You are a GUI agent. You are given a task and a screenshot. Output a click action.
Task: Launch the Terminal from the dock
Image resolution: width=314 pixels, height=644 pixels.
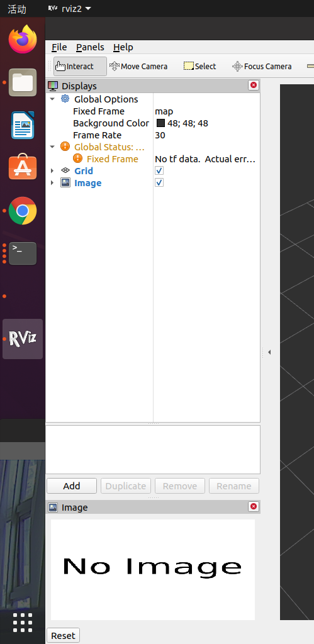[x=23, y=253]
